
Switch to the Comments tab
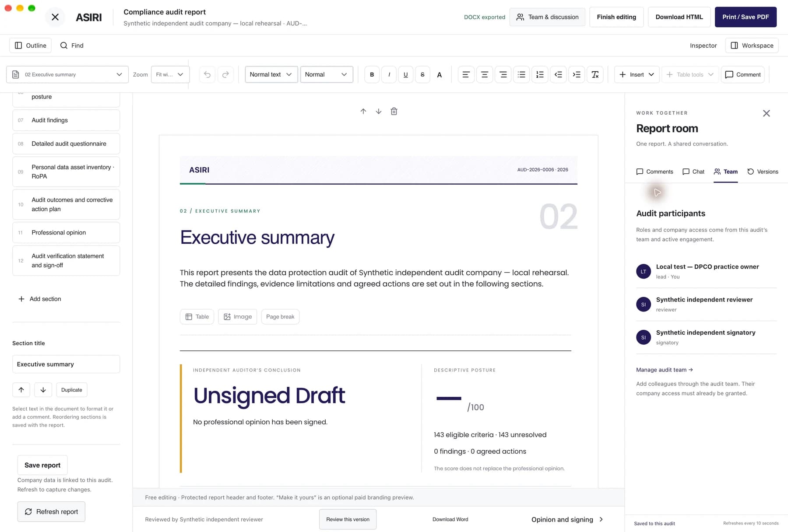(654, 171)
